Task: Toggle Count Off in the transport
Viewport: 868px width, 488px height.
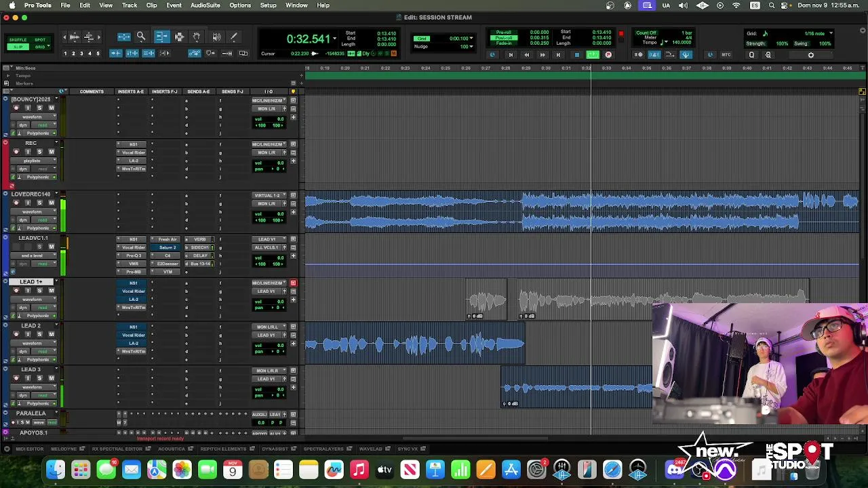Action: click(646, 33)
